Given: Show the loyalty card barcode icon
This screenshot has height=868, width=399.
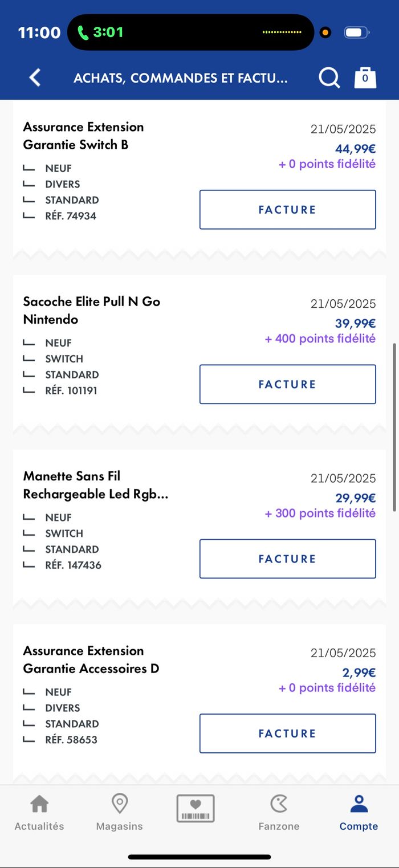Looking at the screenshot, I should point(196,808).
